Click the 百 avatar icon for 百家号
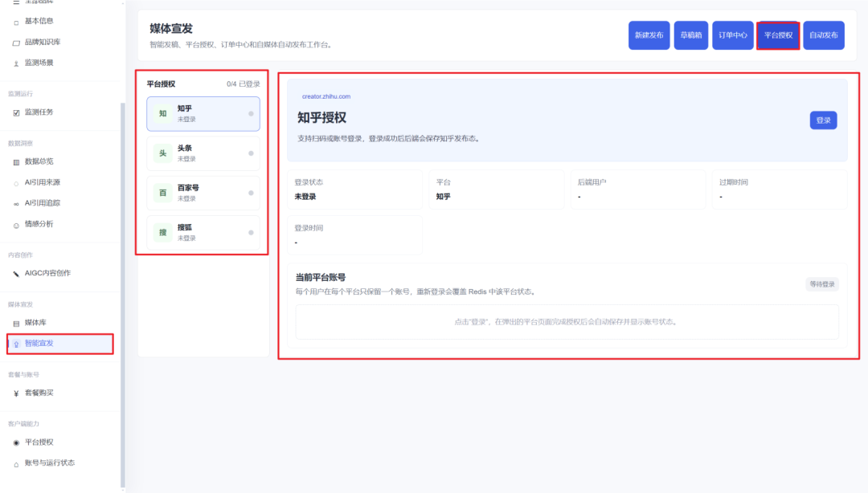868x493 pixels. pos(162,193)
